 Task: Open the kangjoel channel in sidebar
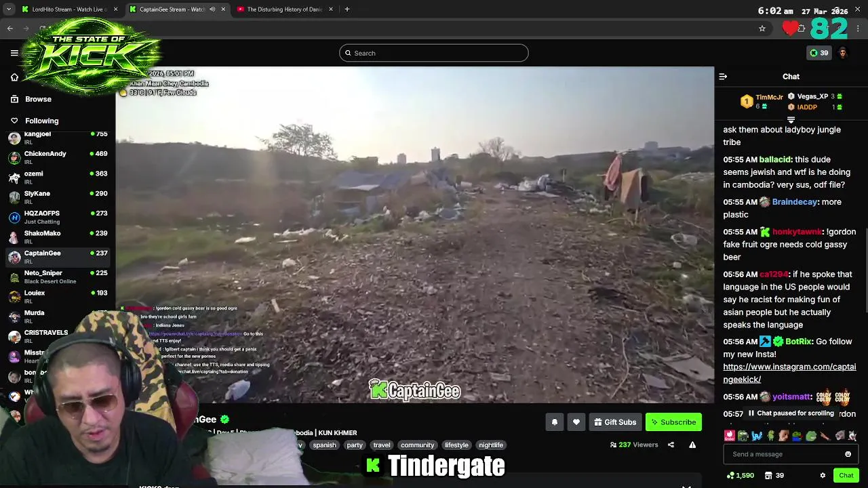[x=58, y=138]
